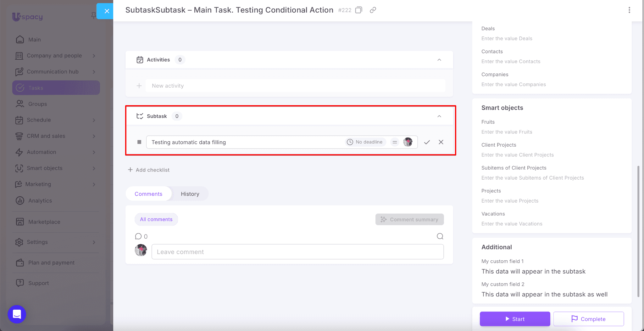Click the subtask priority equals icon

[395, 142]
